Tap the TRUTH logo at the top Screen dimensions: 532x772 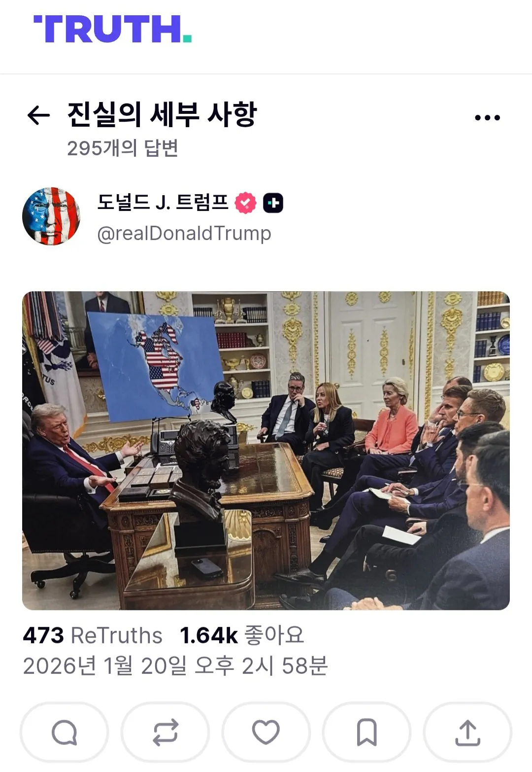coord(113,29)
